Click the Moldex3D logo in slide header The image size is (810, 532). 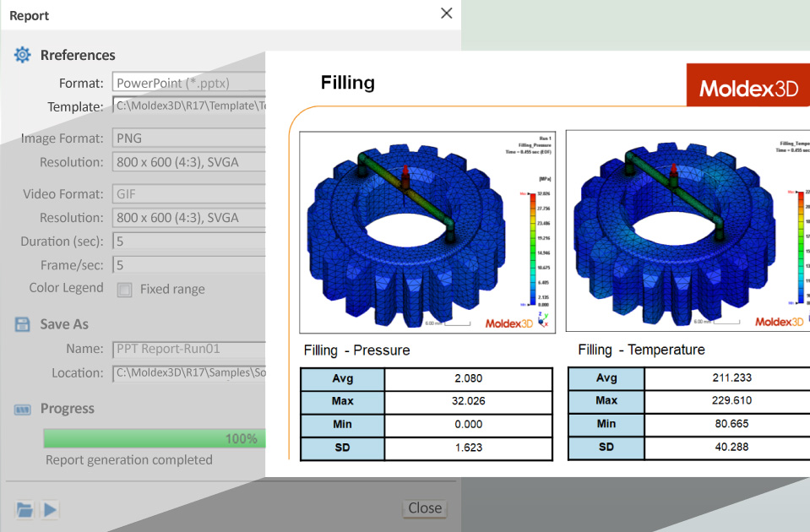pyautogui.click(x=747, y=87)
